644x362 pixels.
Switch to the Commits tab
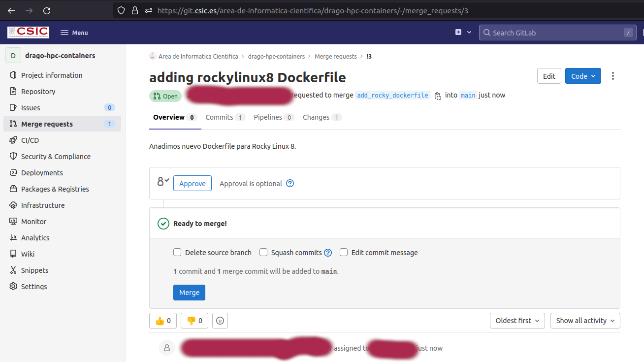(x=225, y=117)
